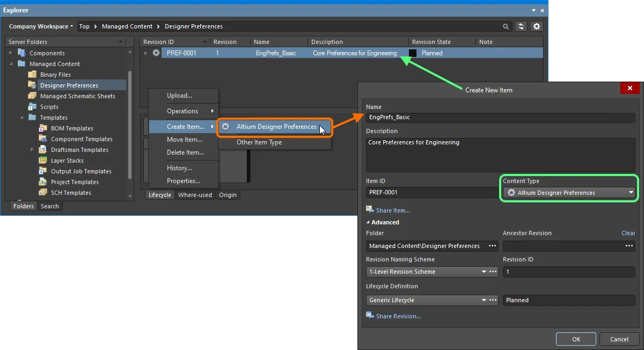Click OK in Create New Item dialog

click(x=576, y=339)
